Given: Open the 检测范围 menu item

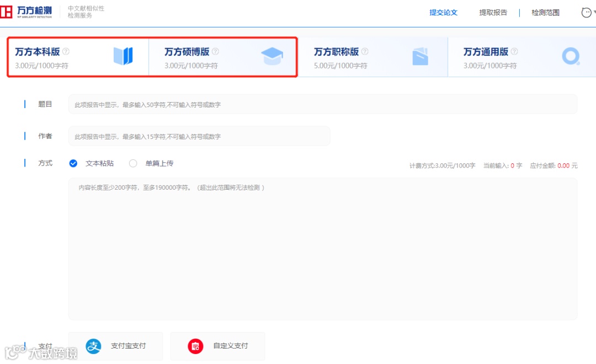Looking at the screenshot, I should [x=545, y=13].
